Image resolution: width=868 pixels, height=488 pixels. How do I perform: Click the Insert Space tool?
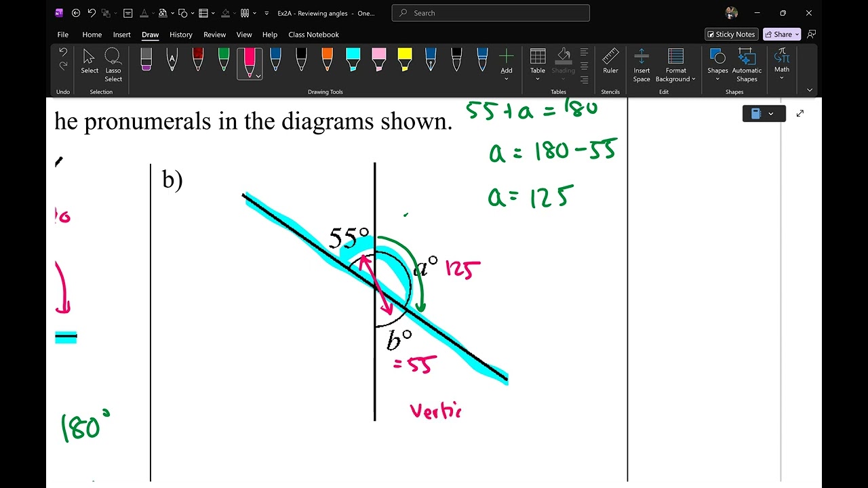642,64
